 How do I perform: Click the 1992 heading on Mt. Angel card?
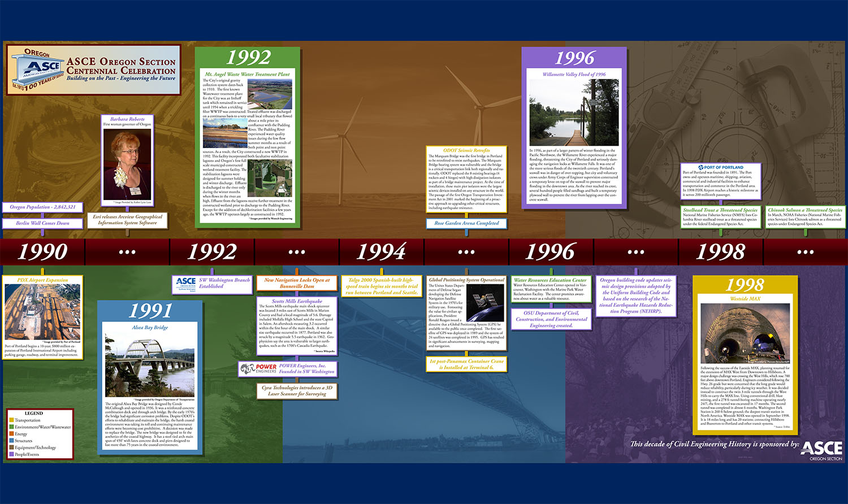coord(248,58)
